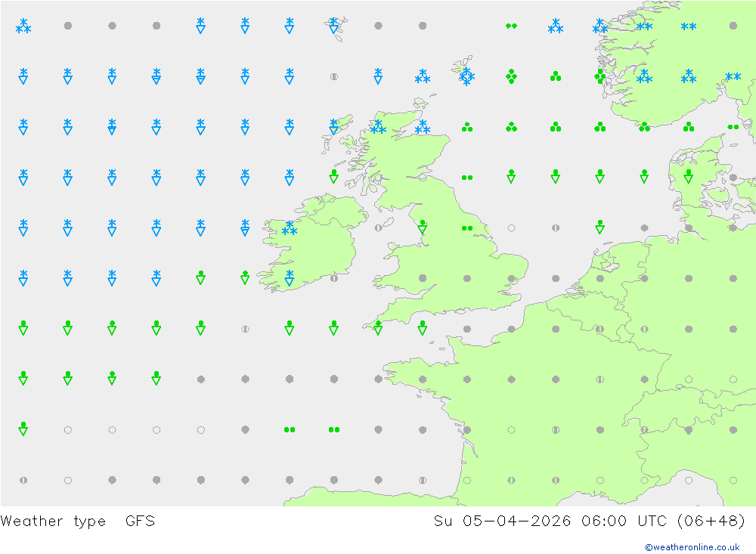Click the large heavy-snow snowflake symbol over Shetland
The height and width of the screenshot is (554, 756).
pyautogui.click(x=466, y=76)
